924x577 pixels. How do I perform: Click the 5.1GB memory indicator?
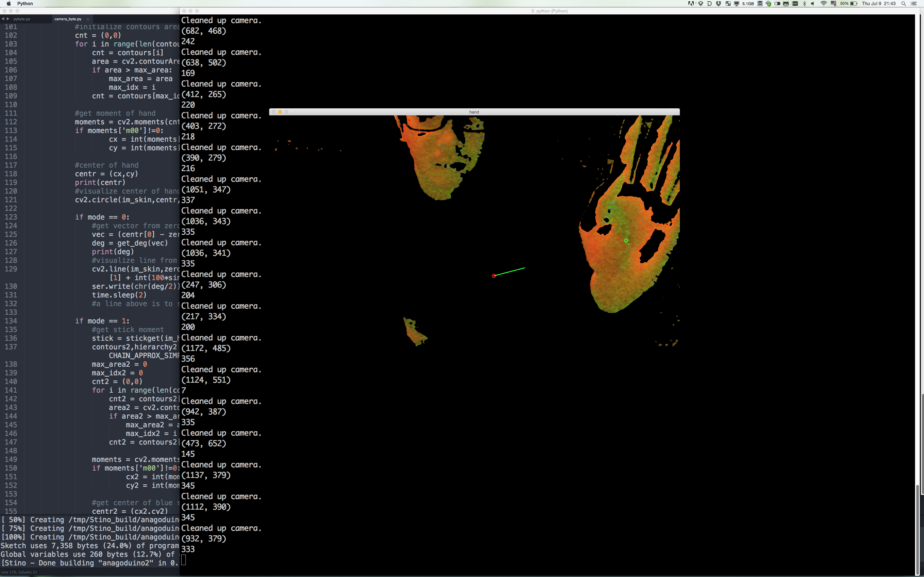coord(748,4)
